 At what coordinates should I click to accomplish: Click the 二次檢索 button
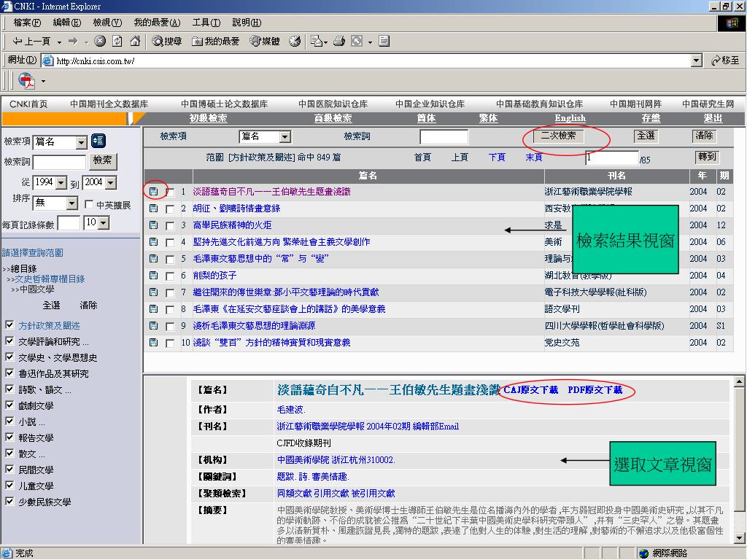coord(558,136)
